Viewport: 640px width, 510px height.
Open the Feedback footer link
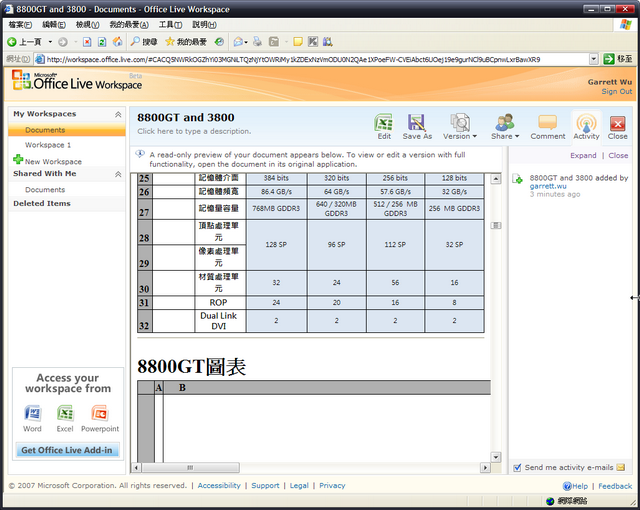click(615, 486)
